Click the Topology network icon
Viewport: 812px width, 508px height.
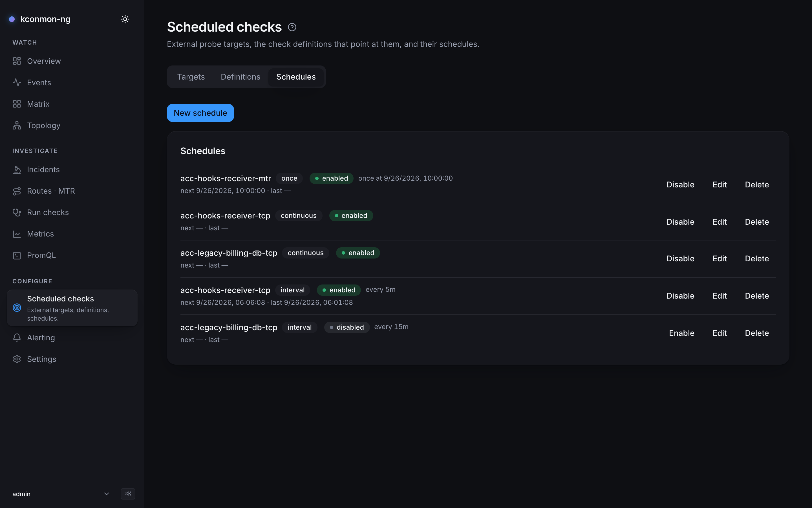[17, 126]
